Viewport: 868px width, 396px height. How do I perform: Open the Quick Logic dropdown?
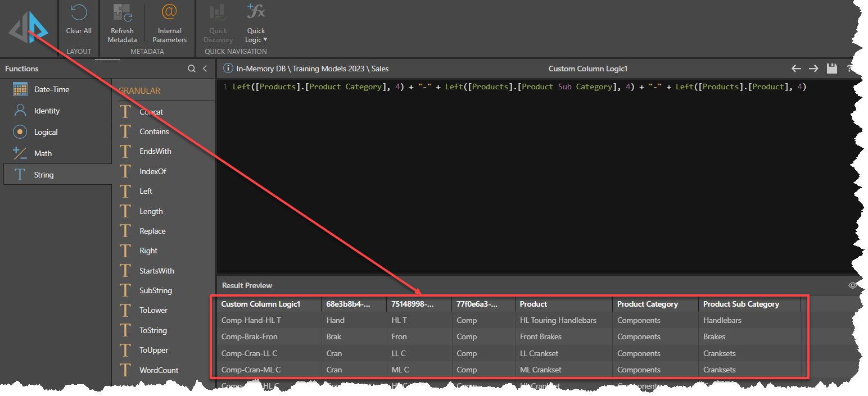pos(256,24)
